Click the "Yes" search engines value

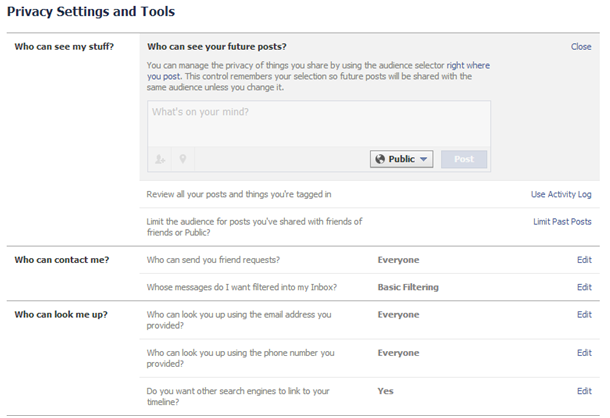[385, 391]
